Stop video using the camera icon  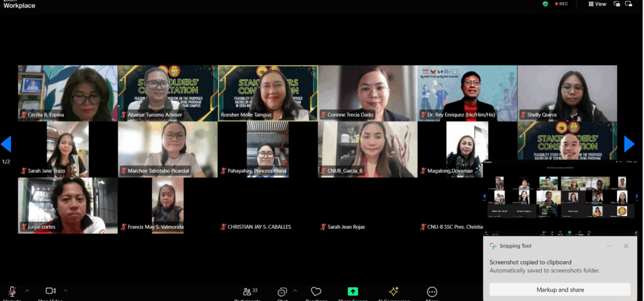(50, 291)
